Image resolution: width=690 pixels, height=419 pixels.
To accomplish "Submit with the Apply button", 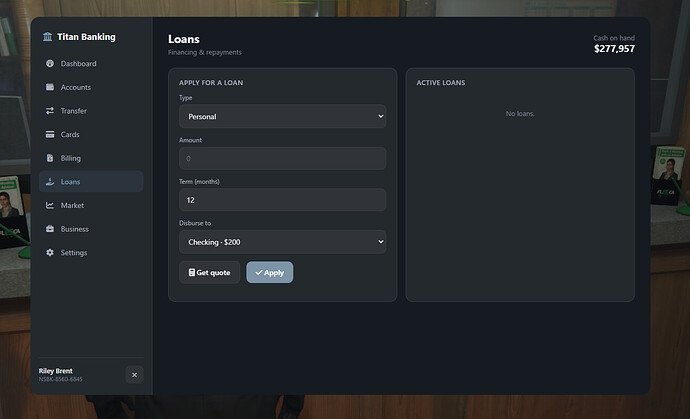I will pyautogui.click(x=270, y=272).
